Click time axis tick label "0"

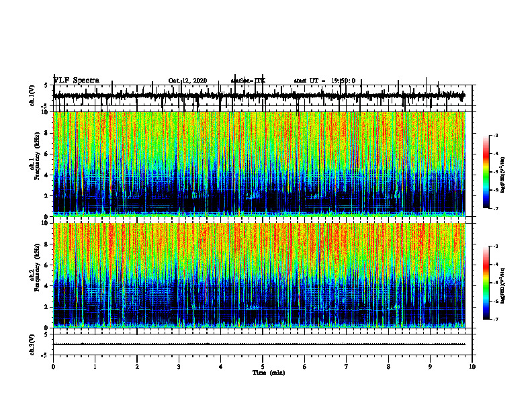coord(53,367)
